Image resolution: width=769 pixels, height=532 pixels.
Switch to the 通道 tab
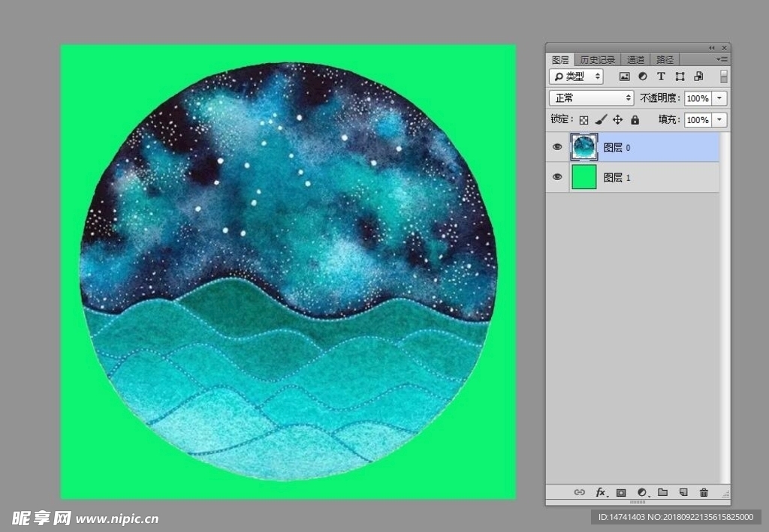[x=635, y=60]
